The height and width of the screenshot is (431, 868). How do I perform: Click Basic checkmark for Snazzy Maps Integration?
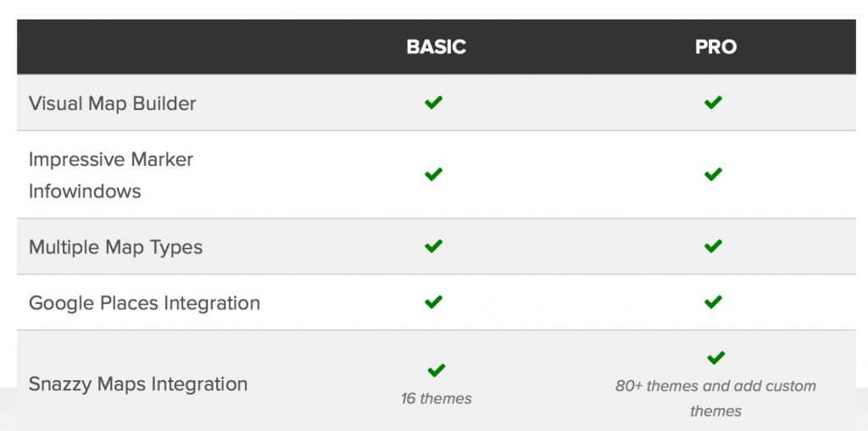coord(437,370)
